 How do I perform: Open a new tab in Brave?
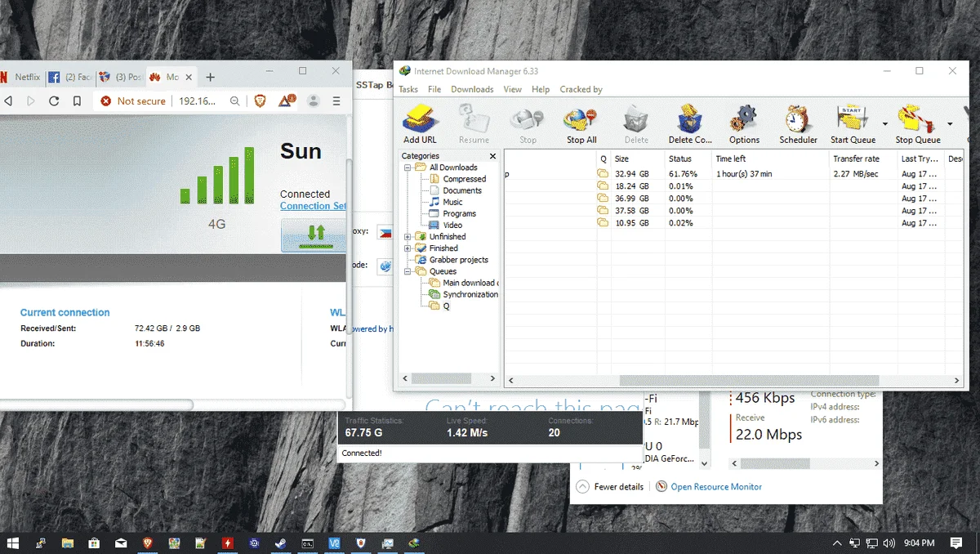[x=210, y=77]
